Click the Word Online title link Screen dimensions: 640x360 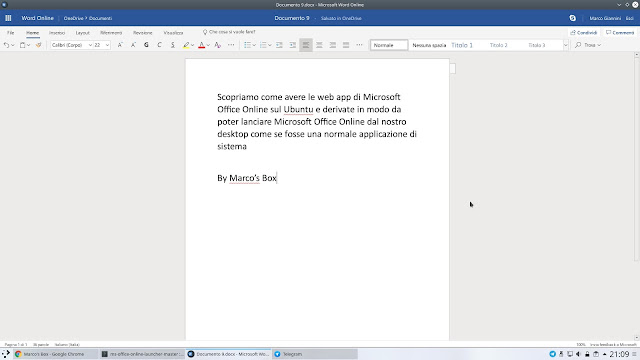(38, 18)
